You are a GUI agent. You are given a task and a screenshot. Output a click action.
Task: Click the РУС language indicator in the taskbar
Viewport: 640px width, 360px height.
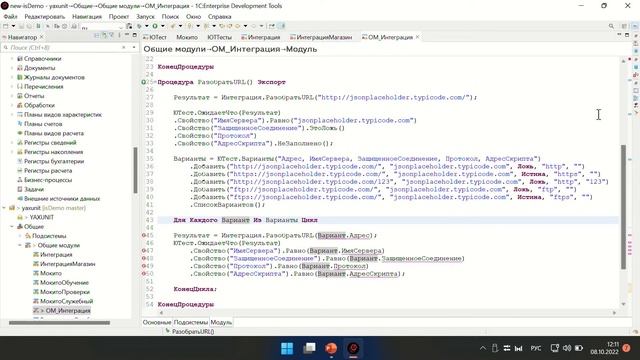(x=536, y=348)
